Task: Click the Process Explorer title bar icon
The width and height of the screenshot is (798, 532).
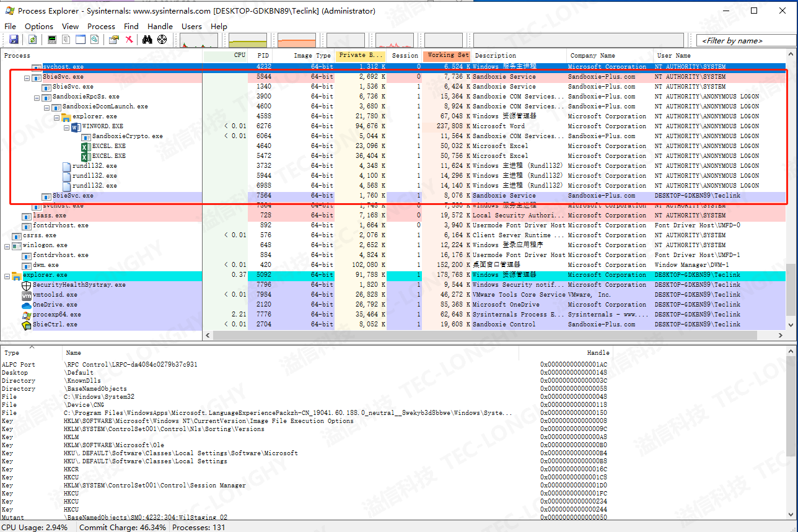Action: 10,11
